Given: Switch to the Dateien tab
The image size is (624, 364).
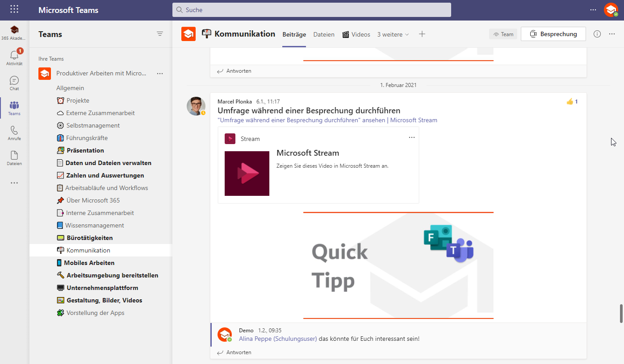Looking at the screenshot, I should point(324,34).
